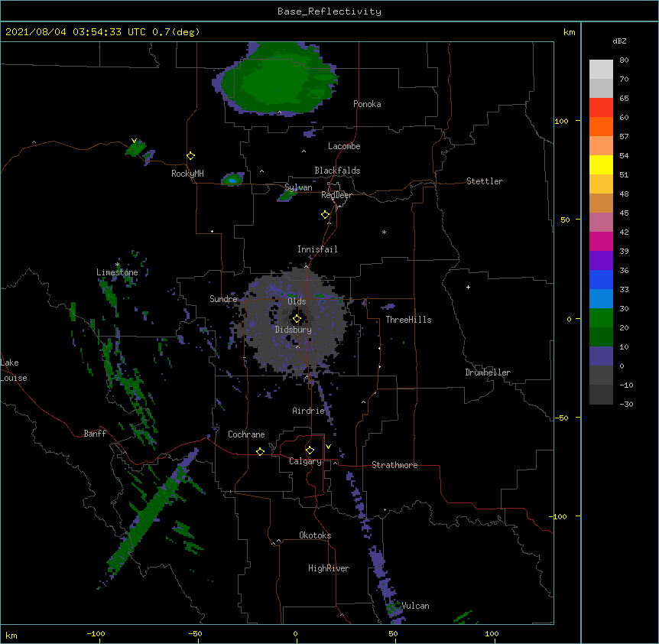Click the yellow diamond marker south of RedDeer
The image size is (659, 644).
326,215
